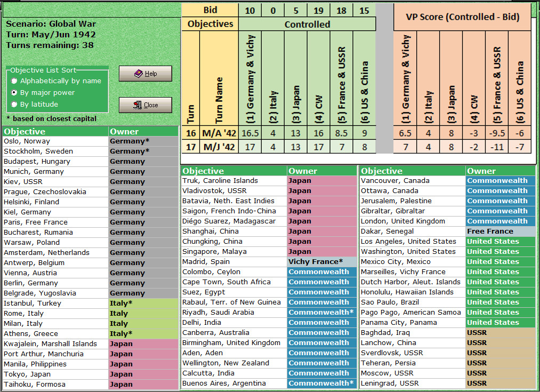
Task: Click Sverdlovsk, USSR objective row
Action: 448,353
